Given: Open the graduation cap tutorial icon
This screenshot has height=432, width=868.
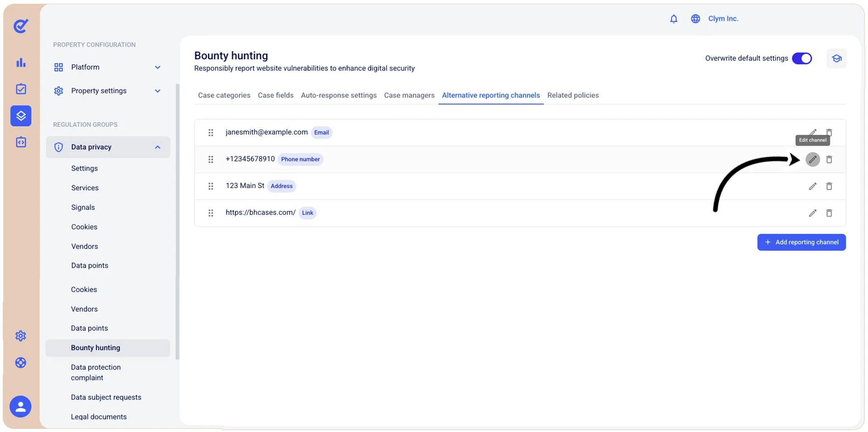Looking at the screenshot, I should point(837,58).
